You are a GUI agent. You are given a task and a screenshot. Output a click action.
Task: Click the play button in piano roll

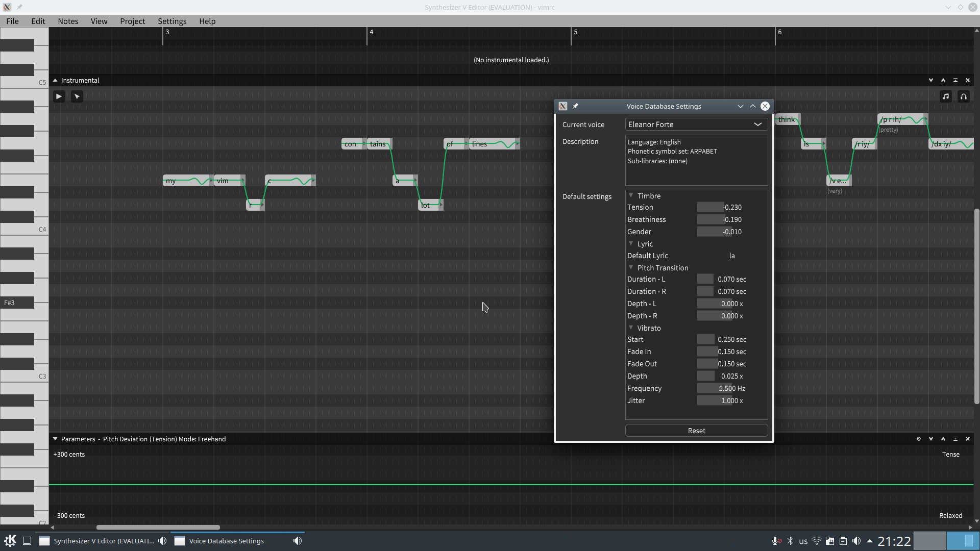tap(59, 96)
